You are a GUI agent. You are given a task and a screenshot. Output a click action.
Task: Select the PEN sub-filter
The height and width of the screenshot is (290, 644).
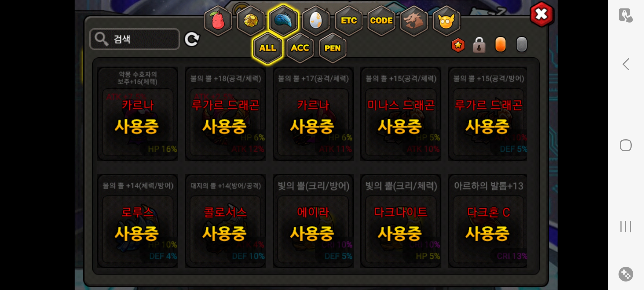(x=332, y=48)
